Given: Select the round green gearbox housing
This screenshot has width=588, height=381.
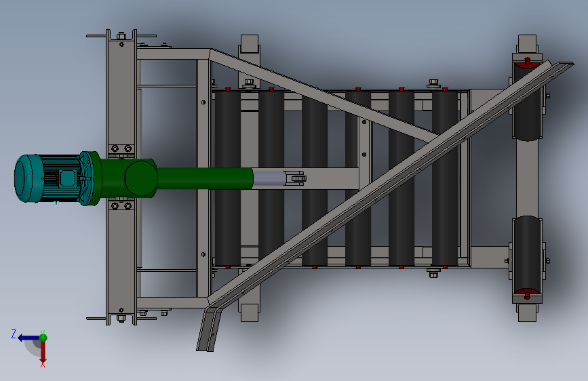Looking at the screenshot, I should (x=140, y=178).
